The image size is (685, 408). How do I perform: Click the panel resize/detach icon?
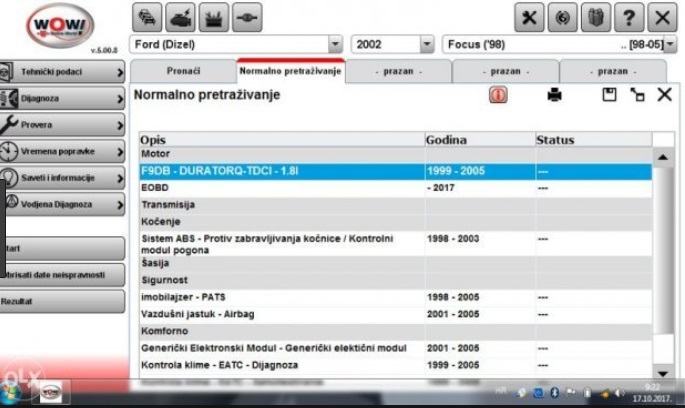(637, 94)
